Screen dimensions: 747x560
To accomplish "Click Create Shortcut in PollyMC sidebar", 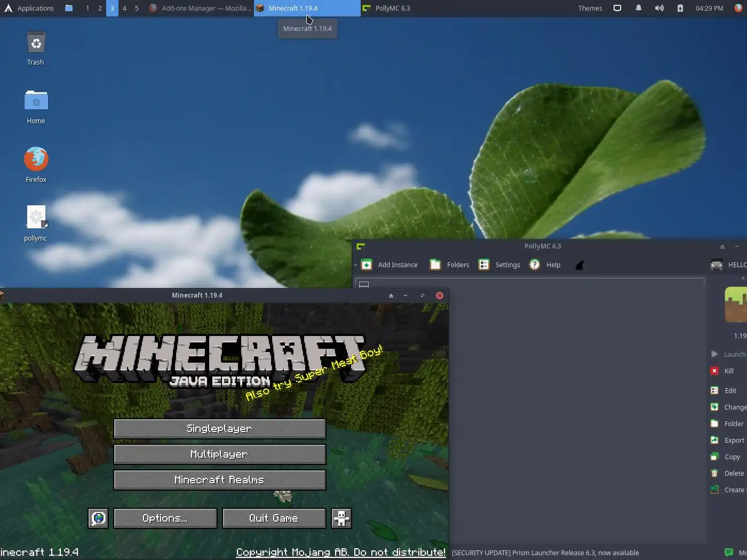I will (728, 490).
